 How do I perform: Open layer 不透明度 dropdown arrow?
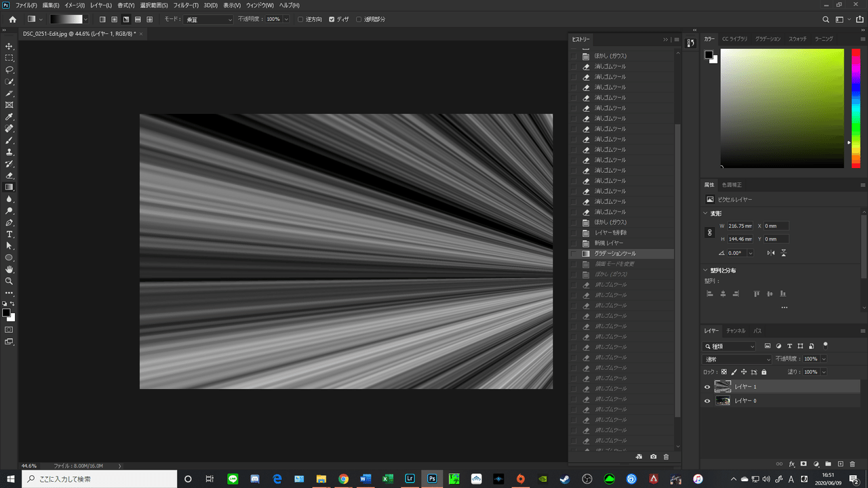pos(823,359)
